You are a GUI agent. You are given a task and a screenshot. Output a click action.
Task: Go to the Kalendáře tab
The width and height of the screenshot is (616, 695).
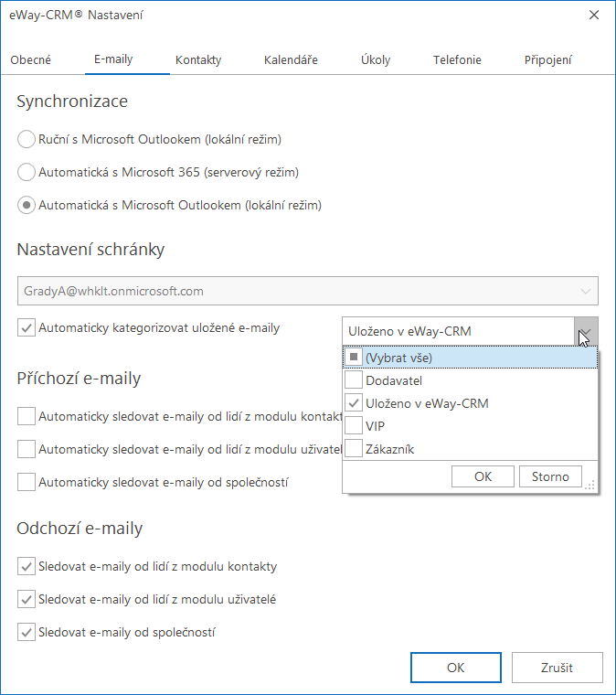(x=291, y=59)
